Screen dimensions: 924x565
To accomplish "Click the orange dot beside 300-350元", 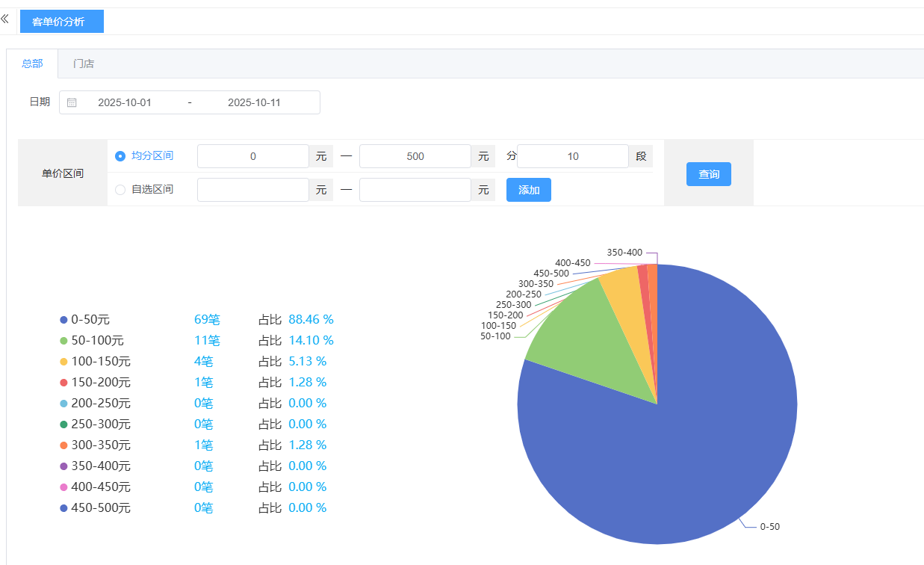I will (63, 445).
